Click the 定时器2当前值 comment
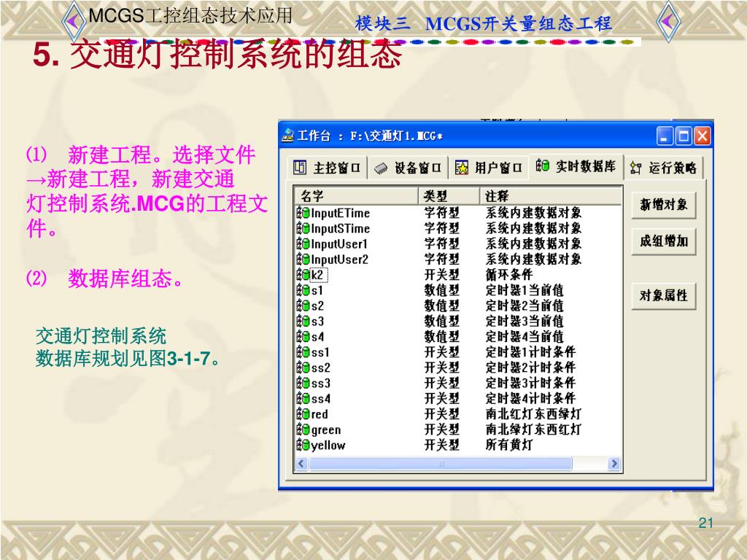Screen dimensions: 747x560 tap(525, 306)
